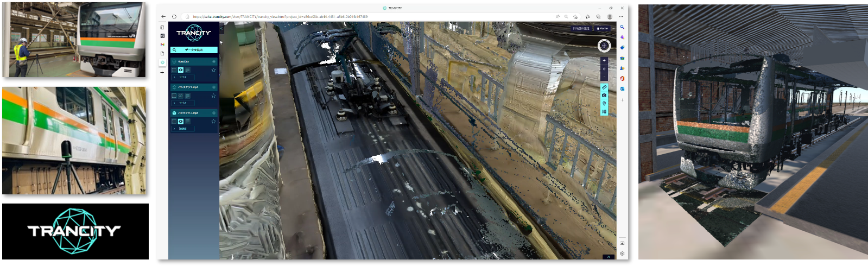868x266 pixels.
Task: Open details list icon of third dataset
Action: coord(187,122)
